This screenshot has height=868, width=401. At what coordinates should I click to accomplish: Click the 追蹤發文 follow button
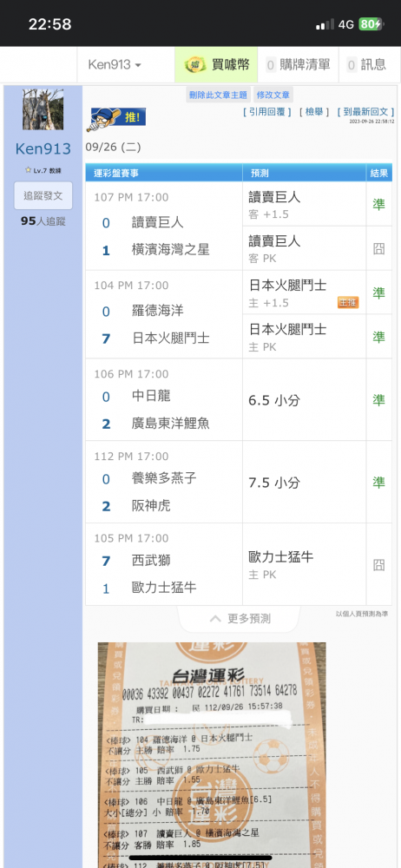(x=43, y=196)
